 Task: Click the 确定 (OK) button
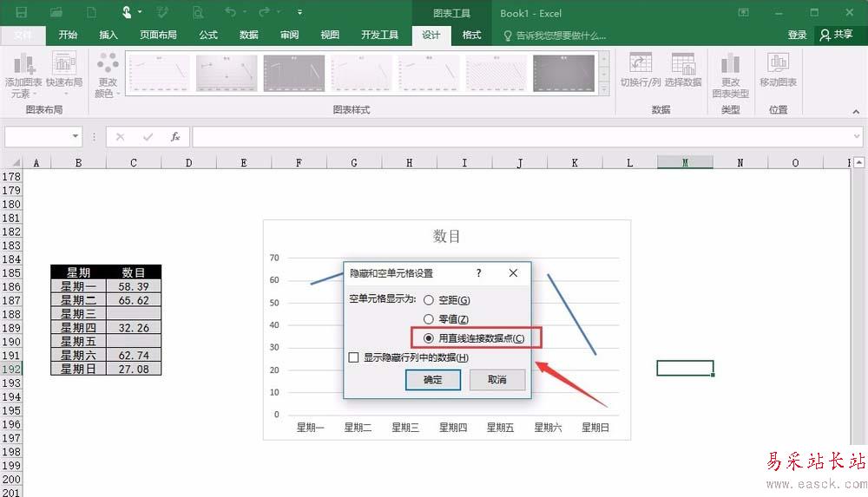click(433, 380)
